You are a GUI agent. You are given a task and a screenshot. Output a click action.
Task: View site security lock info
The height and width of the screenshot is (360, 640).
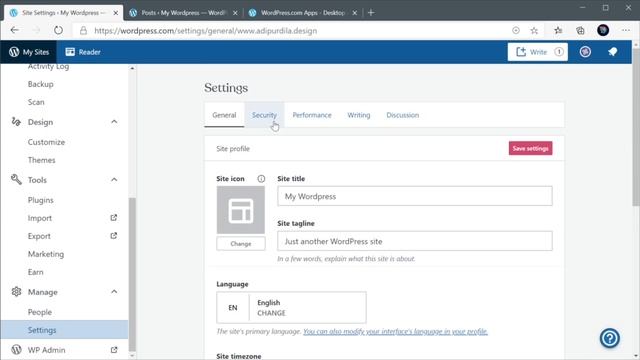(83, 31)
